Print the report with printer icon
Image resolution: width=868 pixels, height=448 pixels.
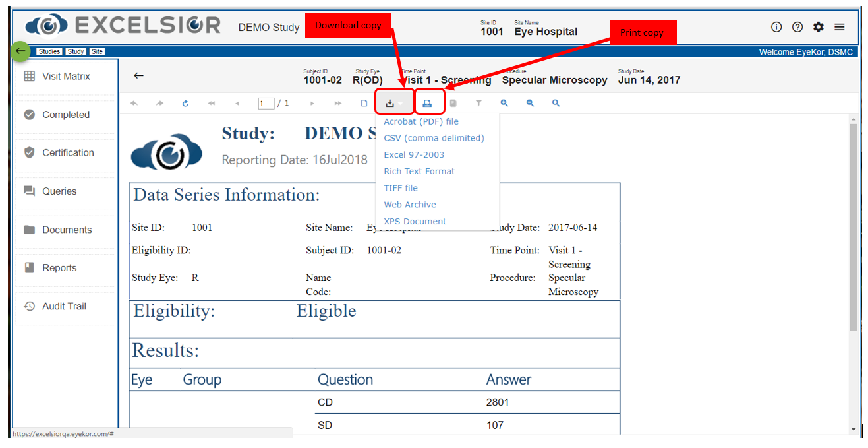[427, 103]
